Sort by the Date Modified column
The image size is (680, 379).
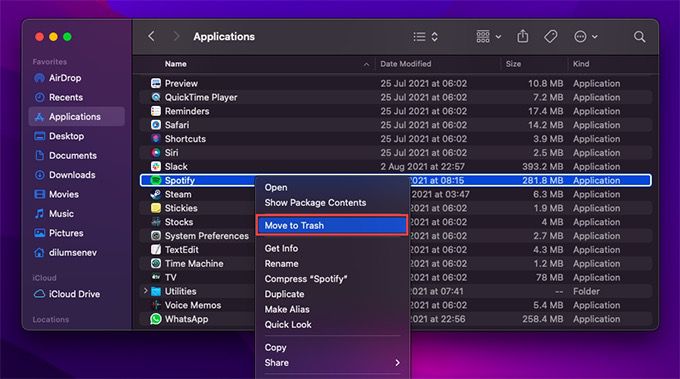(405, 64)
